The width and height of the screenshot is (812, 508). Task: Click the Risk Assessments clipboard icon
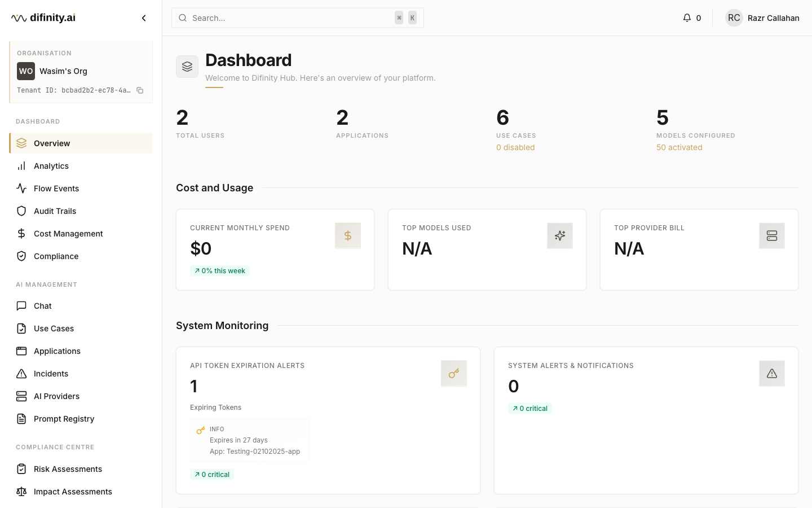tap(21, 469)
